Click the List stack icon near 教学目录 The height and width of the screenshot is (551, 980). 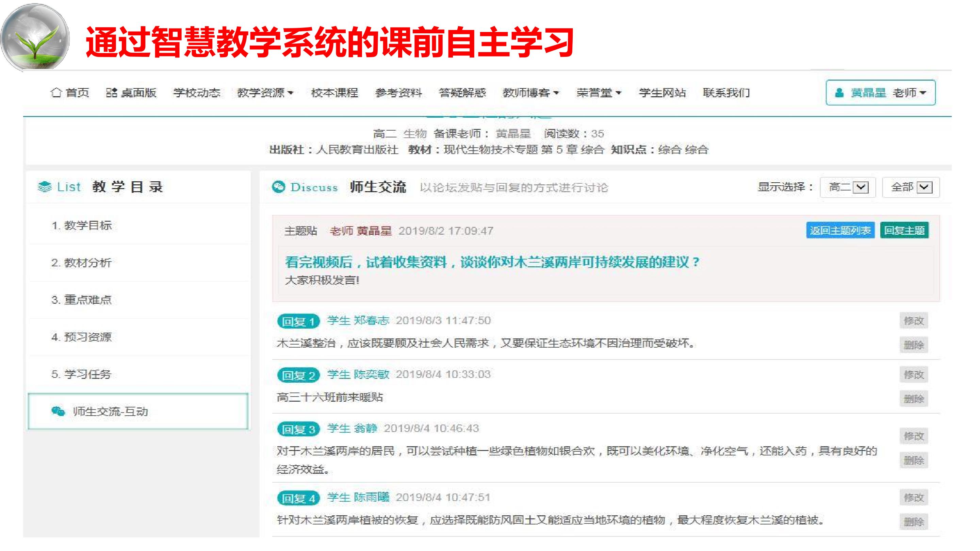pos(45,187)
